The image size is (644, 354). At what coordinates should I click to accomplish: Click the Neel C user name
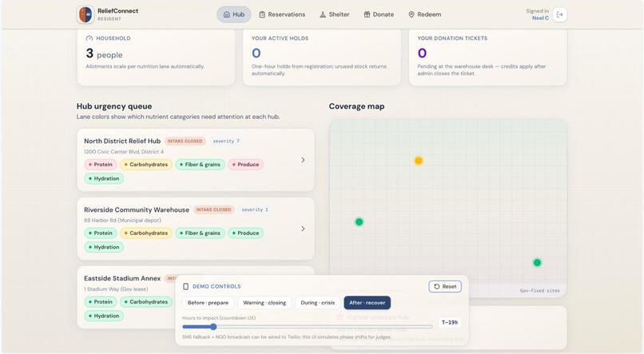pos(540,18)
